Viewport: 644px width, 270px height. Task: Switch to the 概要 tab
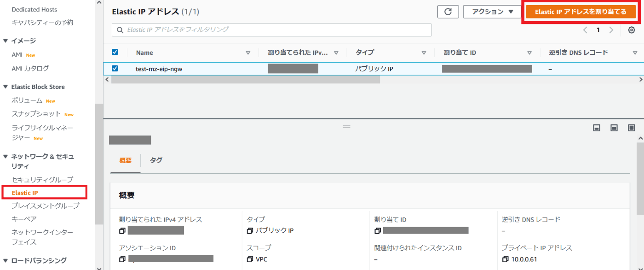[x=125, y=160]
